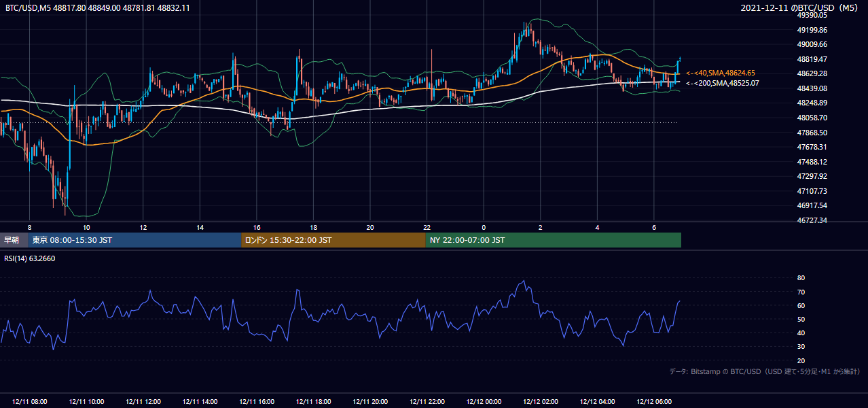Click hour tick 16 under the price chart
Screen dimensions: 868x408
pyautogui.click(x=257, y=227)
